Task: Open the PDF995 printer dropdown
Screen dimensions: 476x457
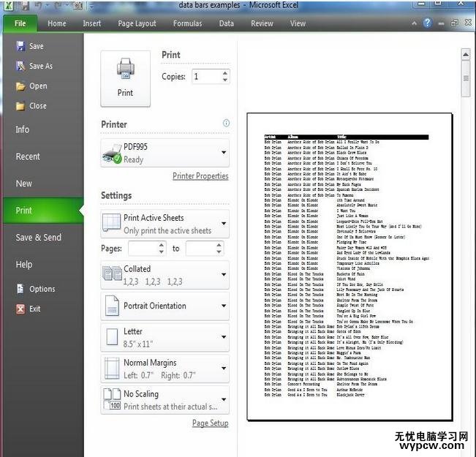Action: click(224, 152)
